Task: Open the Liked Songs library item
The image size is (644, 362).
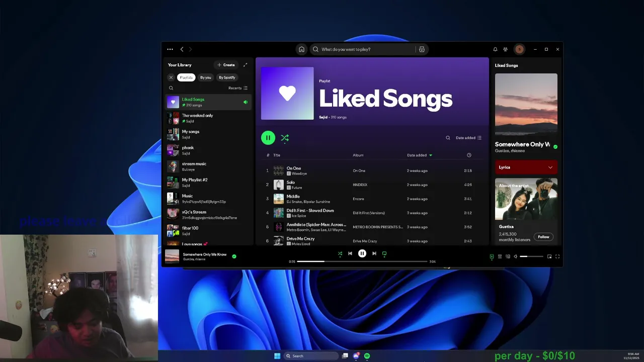Action: 209,102
